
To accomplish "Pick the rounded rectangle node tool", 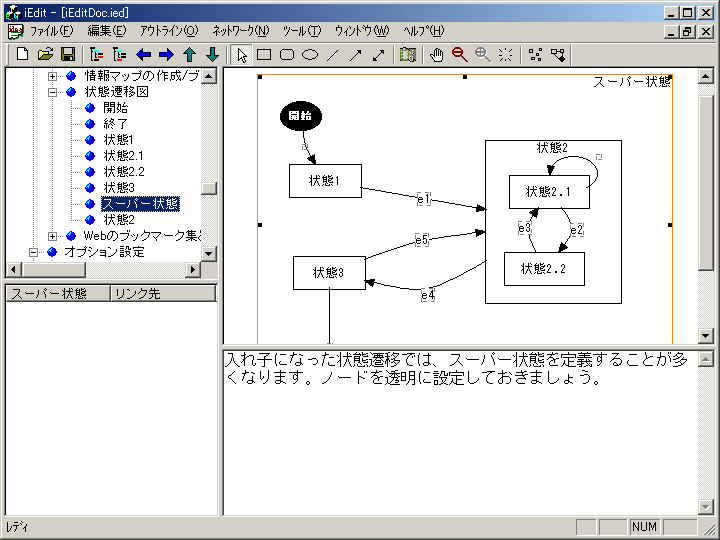I will click(287, 54).
